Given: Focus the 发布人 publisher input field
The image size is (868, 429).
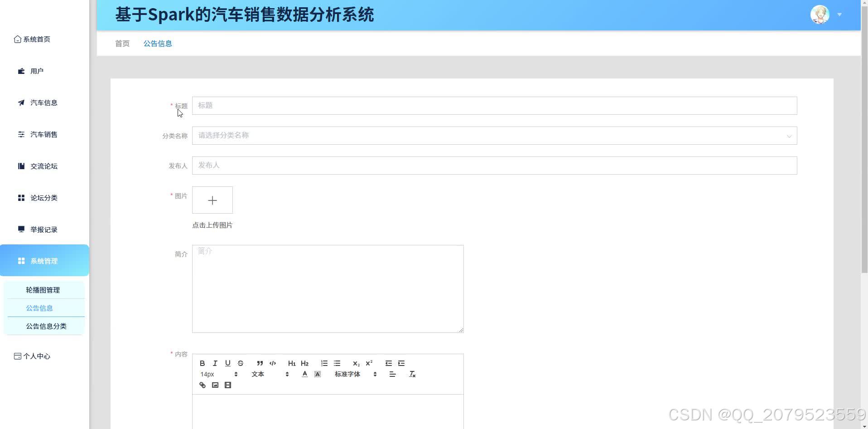Looking at the screenshot, I should (494, 166).
